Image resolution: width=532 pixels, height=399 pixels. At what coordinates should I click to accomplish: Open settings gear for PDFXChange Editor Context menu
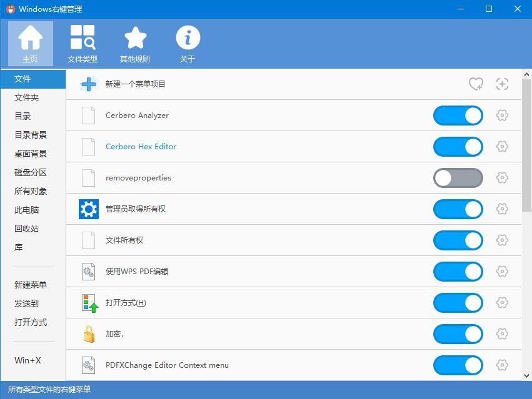502,365
